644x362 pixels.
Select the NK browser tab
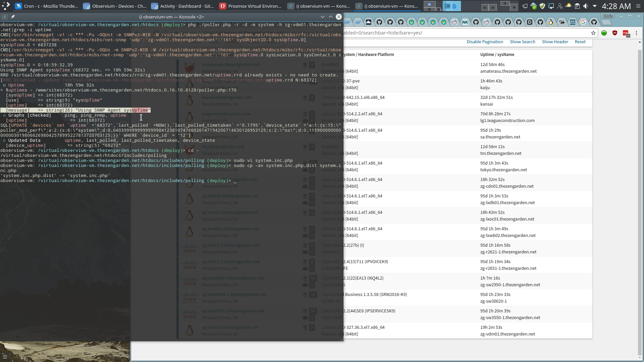click(465, 22)
